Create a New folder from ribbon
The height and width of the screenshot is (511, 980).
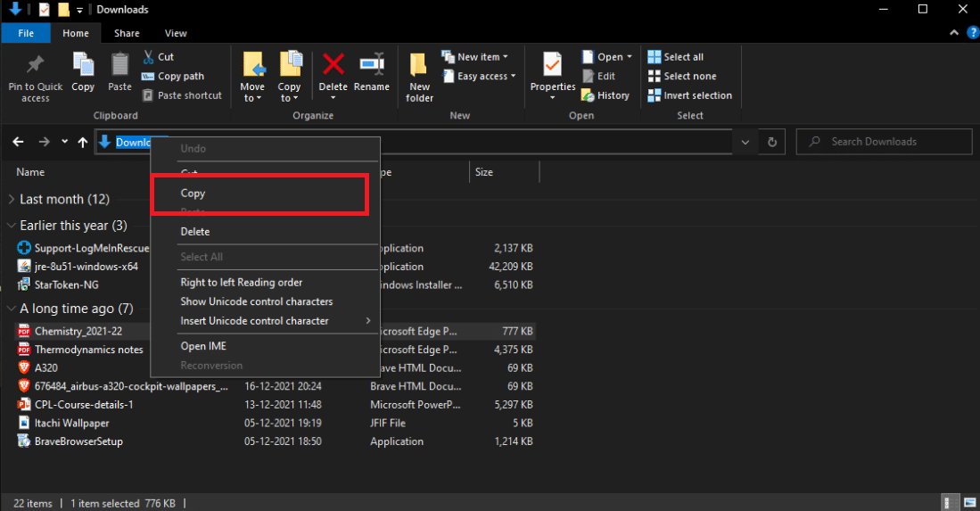(x=419, y=71)
